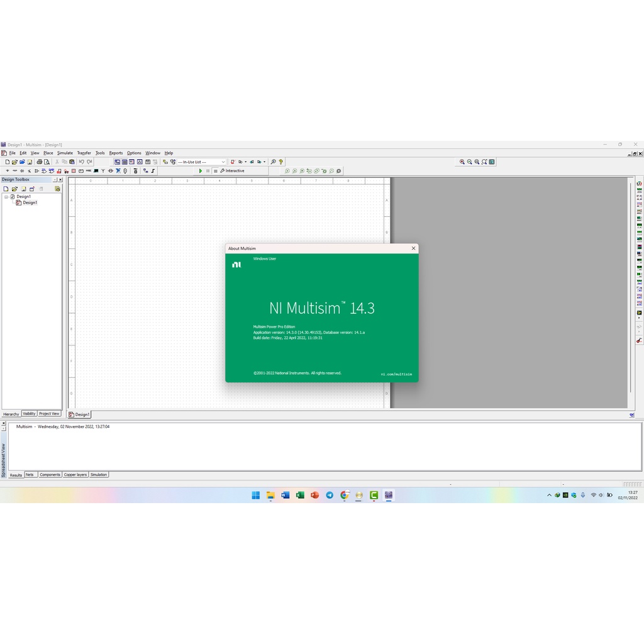Open the Simulate menu
The height and width of the screenshot is (644, 644).
point(65,153)
